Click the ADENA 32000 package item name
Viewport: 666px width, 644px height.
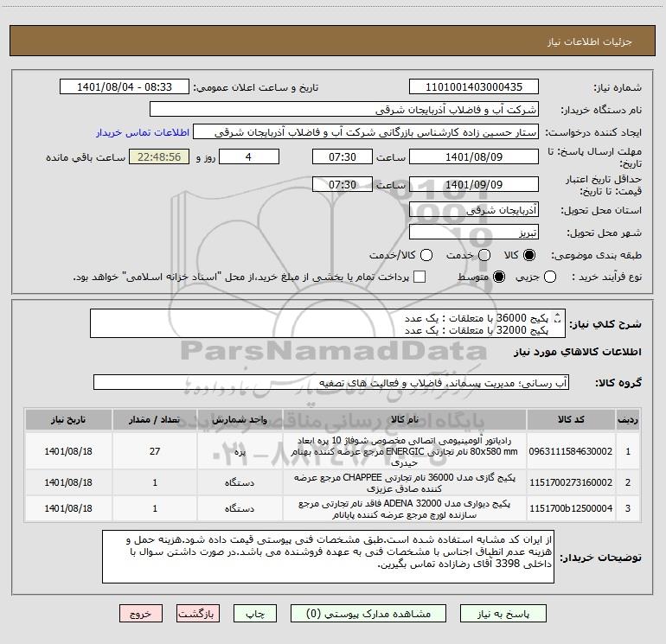coord(405,508)
